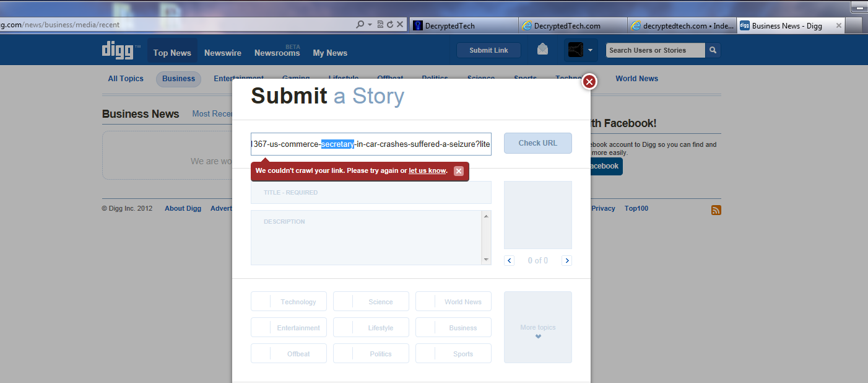Click the RSS feed icon
The height and width of the screenshot is (383, 868).
[716, 210]
